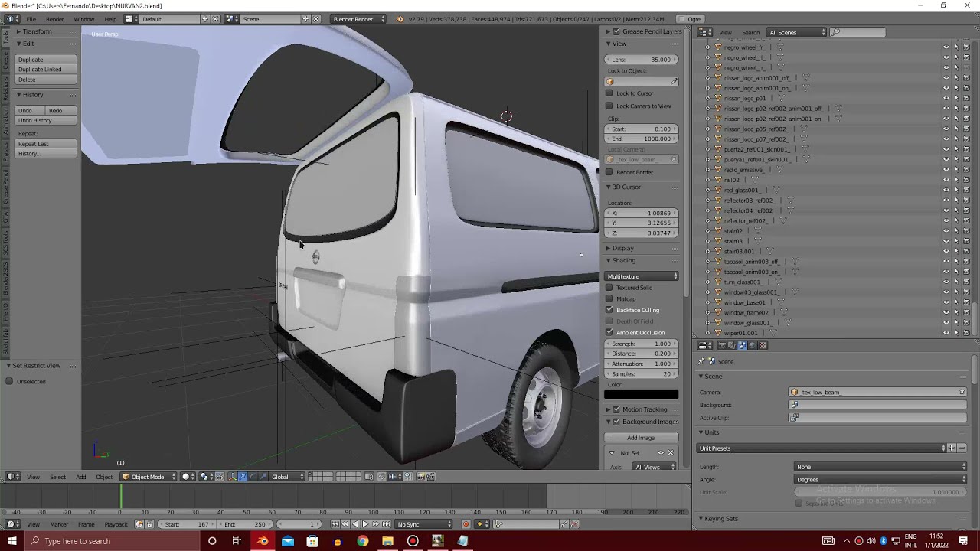Viewport: 980px width, 551px height.
Task: Open File Explorer from the taskbar
Action: (x=387, y=541)
